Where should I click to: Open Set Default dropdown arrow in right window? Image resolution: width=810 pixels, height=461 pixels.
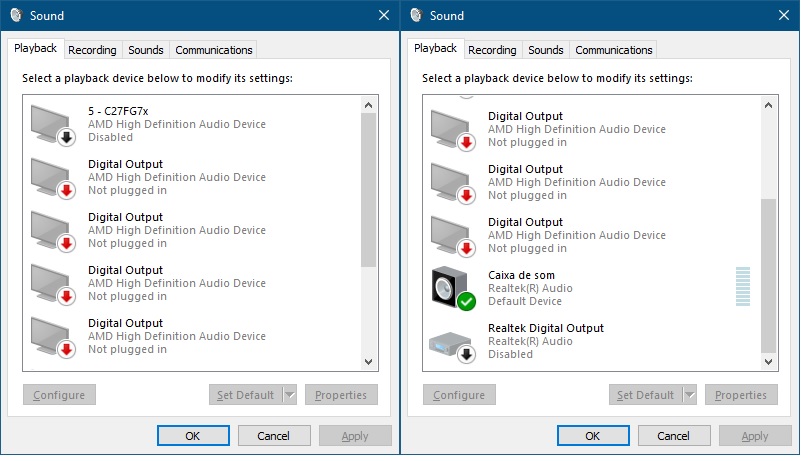[690, 395]
